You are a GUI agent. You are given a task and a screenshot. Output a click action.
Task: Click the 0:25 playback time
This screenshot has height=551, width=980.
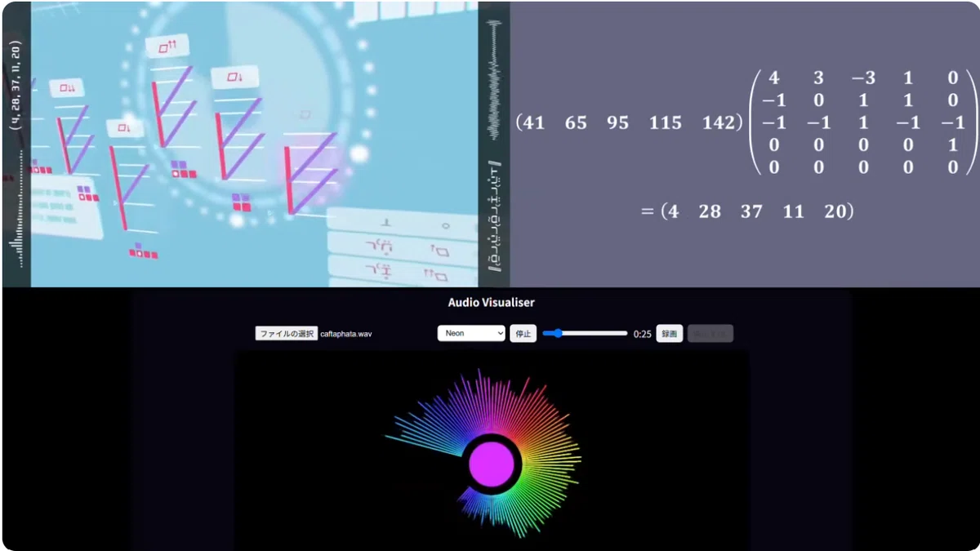(x=643, y=334)
